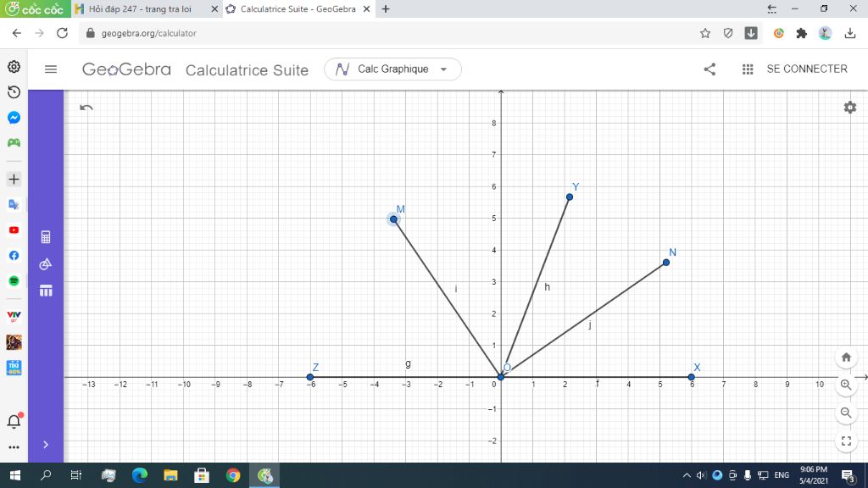Screen dimensions: 868x488
Task: Close the Calculatrice Suite tab
Action: click(x=366, y=8)
